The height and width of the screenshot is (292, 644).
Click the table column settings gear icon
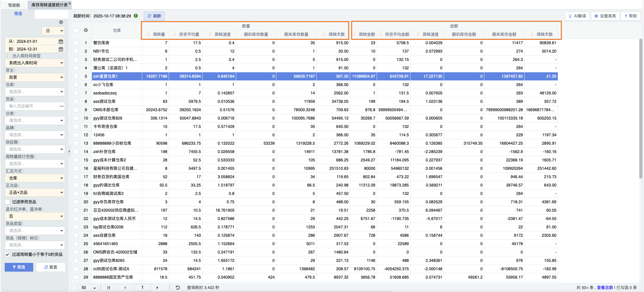pos(86,30)
